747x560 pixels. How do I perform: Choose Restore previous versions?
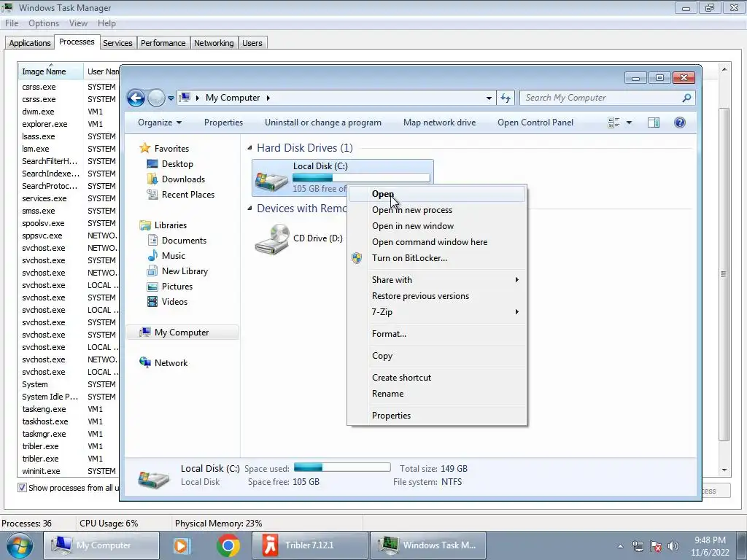[x=437, y=296]
